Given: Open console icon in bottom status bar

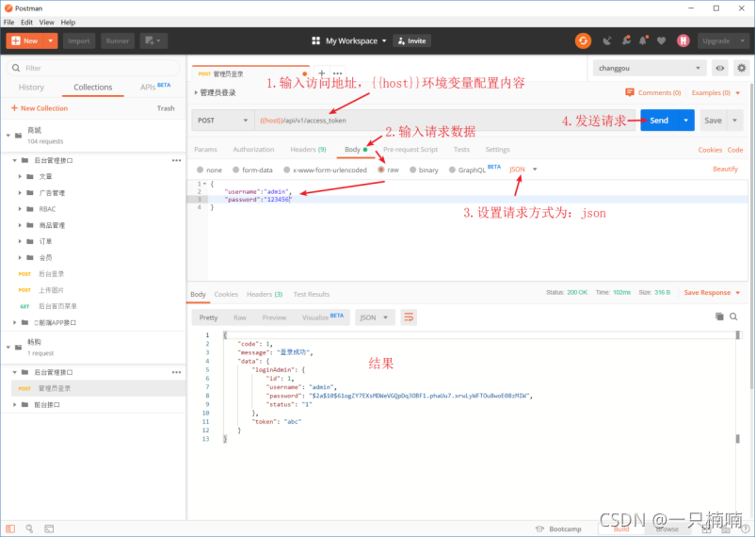Looking at the screenshot, I should tap(49, 529).
